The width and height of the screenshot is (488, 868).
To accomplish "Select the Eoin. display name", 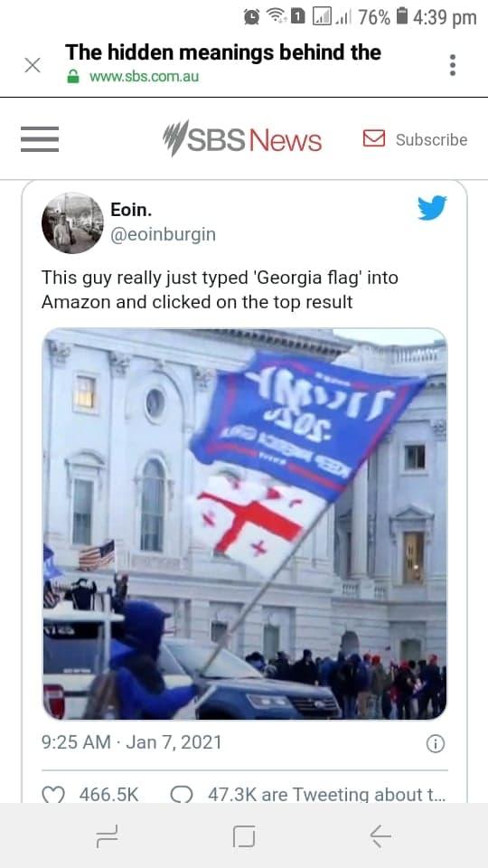I will point(131,210).
